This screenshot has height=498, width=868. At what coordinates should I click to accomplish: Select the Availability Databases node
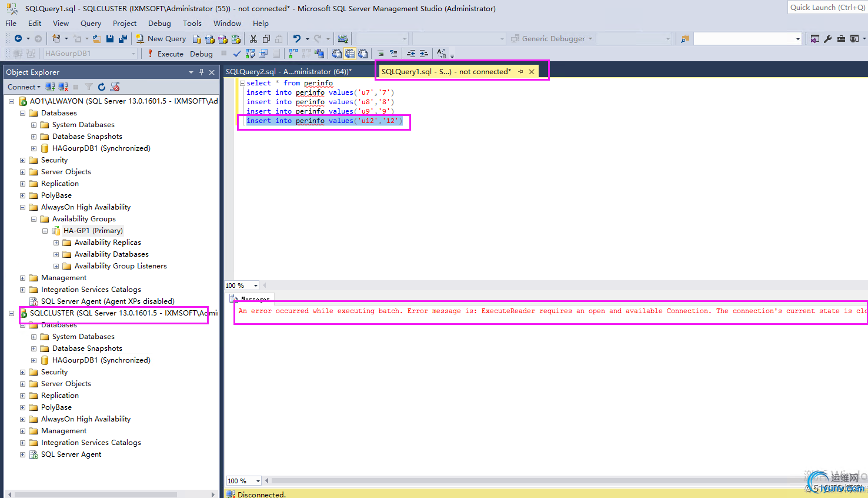[x=112, y=254]
